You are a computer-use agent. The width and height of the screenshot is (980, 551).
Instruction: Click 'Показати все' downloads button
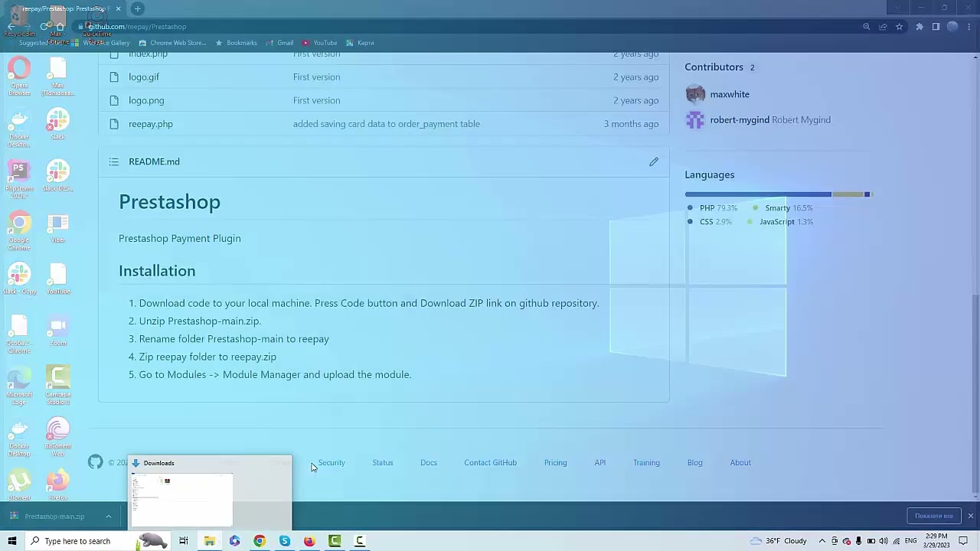tap(934, 516)
